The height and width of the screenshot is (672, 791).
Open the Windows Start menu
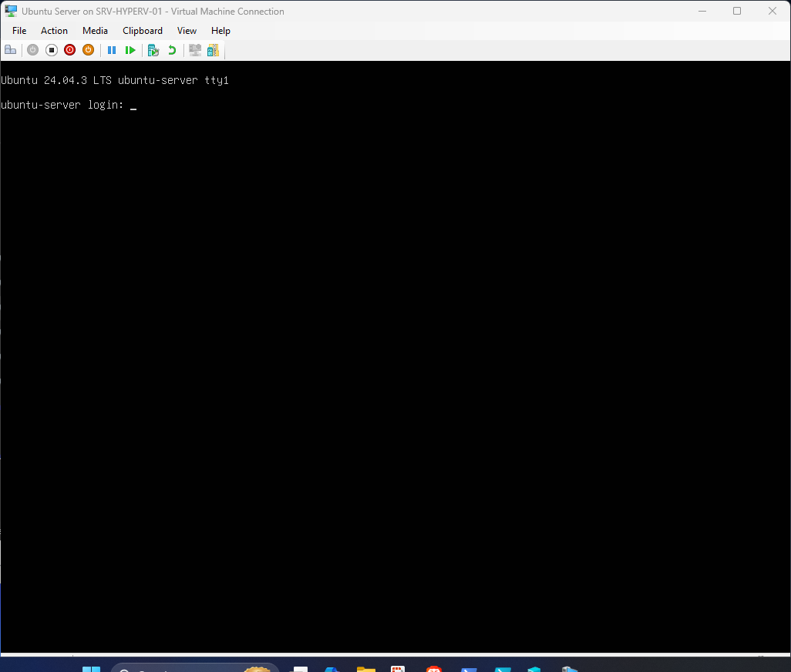[91, 667]
